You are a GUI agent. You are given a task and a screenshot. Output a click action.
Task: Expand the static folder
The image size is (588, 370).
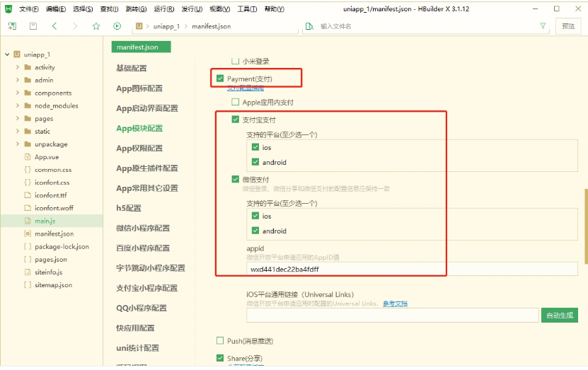17,131
